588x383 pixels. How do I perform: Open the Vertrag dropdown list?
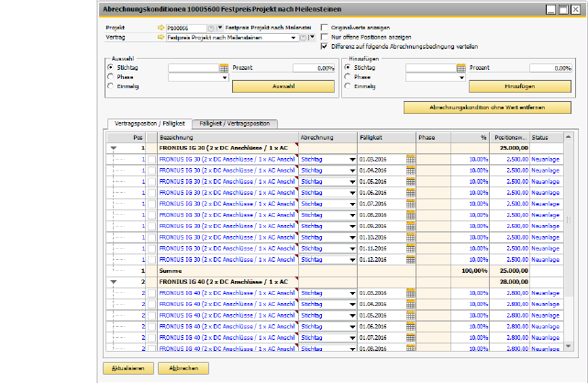tap(294, 38)
